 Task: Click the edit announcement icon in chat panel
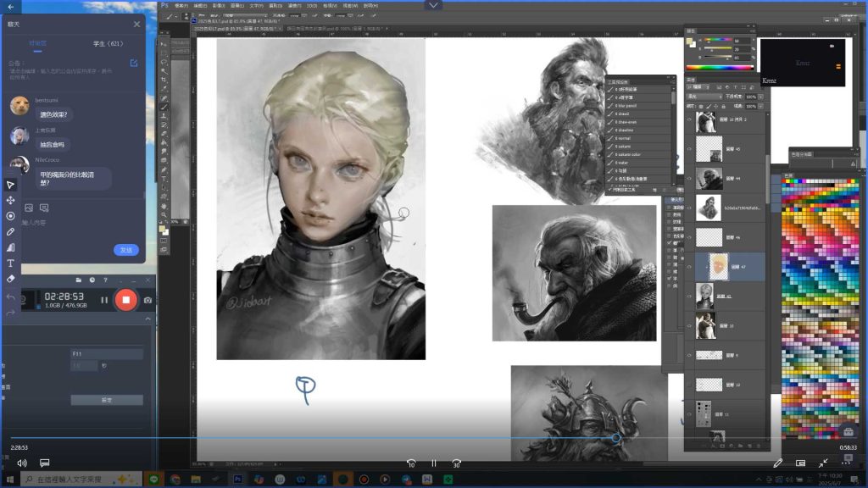coord(134,63)
